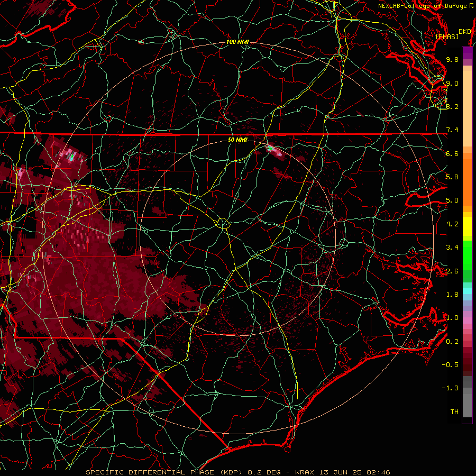Click the 5.8 scale label
476x476 pixels.
[x=452, y=177]
